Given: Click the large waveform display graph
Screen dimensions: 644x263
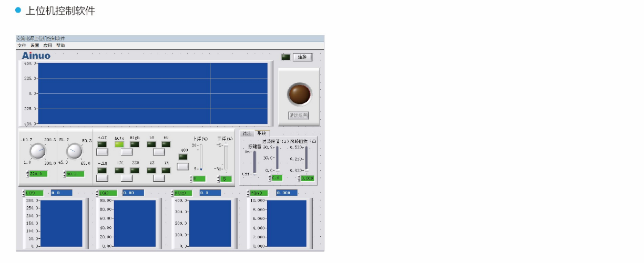Looking at the screenshot, I should click(x=152, y=93).
